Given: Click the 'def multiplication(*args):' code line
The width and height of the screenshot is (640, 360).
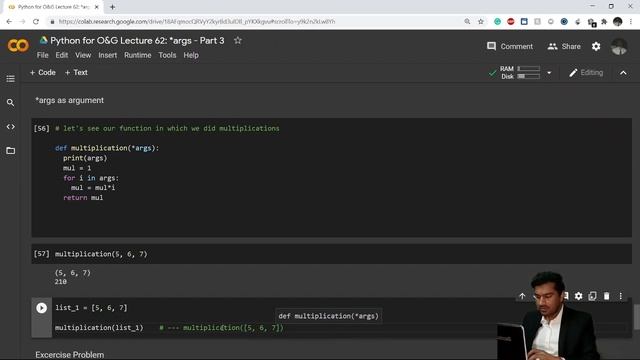Looking at the screenshot, I should click(x=107, y=148).
